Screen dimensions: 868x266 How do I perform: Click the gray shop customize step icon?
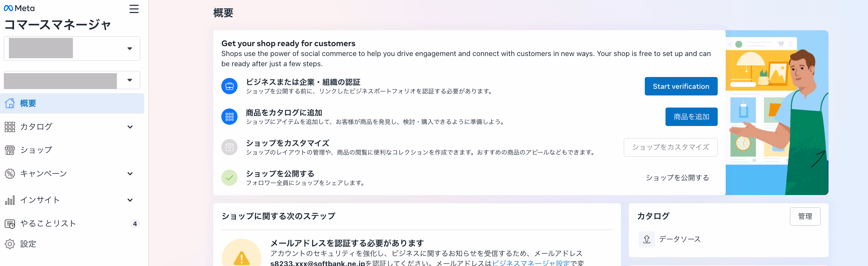[230, 147]
